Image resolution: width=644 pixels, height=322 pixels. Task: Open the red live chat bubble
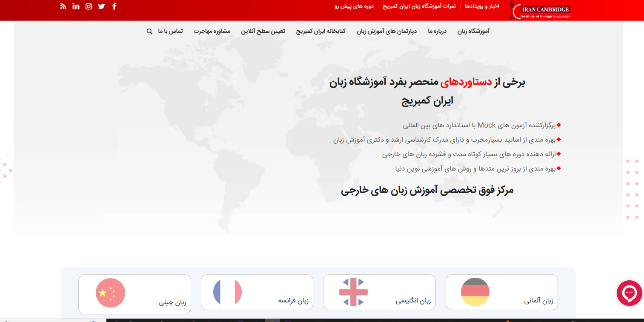[629, 293]
